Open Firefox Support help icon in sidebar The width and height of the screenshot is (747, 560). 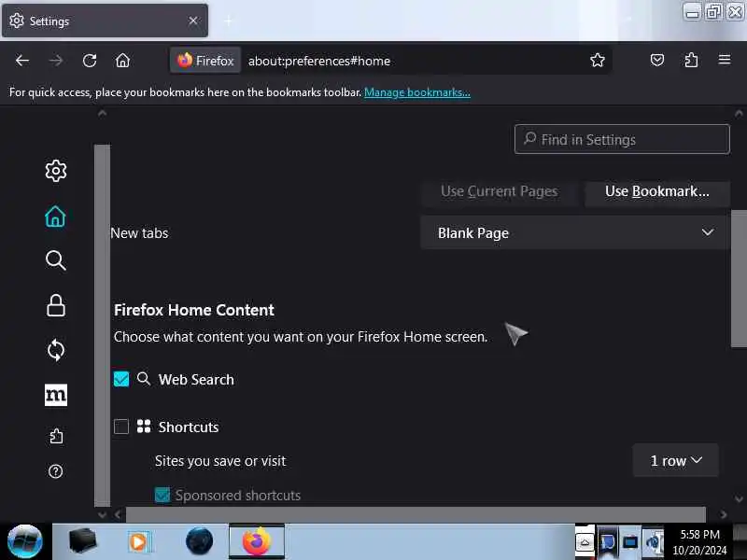click(56, 471)
